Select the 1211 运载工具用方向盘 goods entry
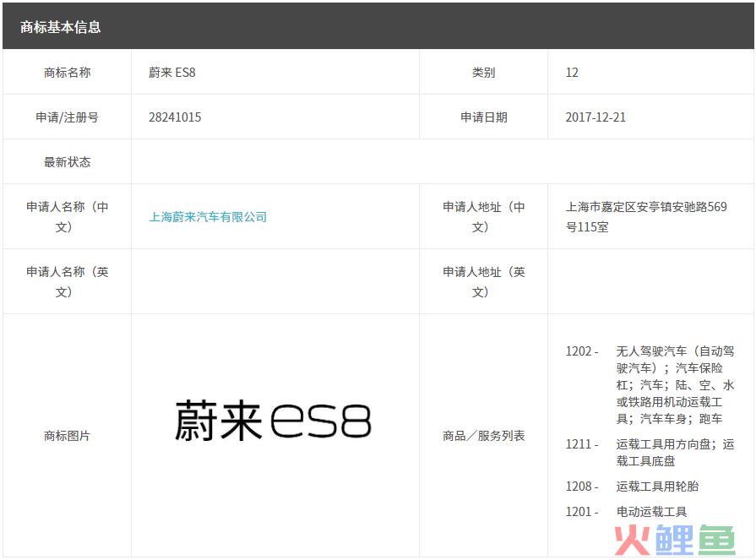The height and width of the screenshot is (560, 756). [650, 453]
